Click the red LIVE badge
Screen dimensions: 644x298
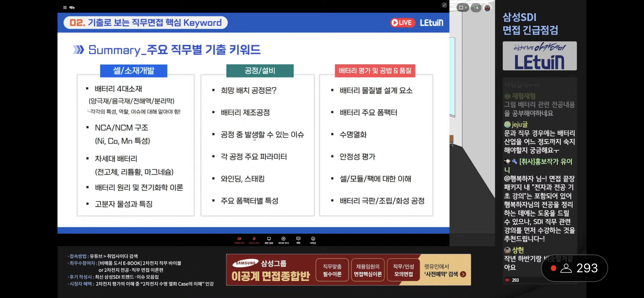pyautogui.click(x=402, y=23)
